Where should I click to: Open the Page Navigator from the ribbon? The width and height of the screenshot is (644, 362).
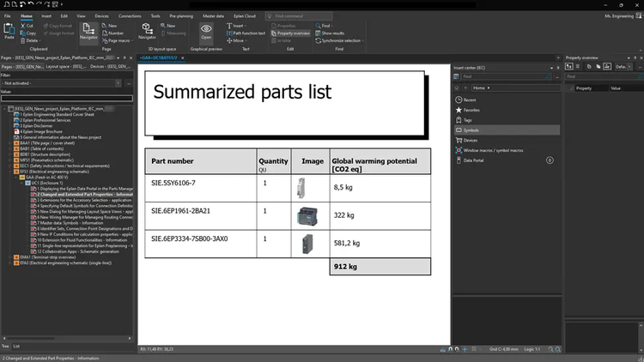click(x=88, y=33)
